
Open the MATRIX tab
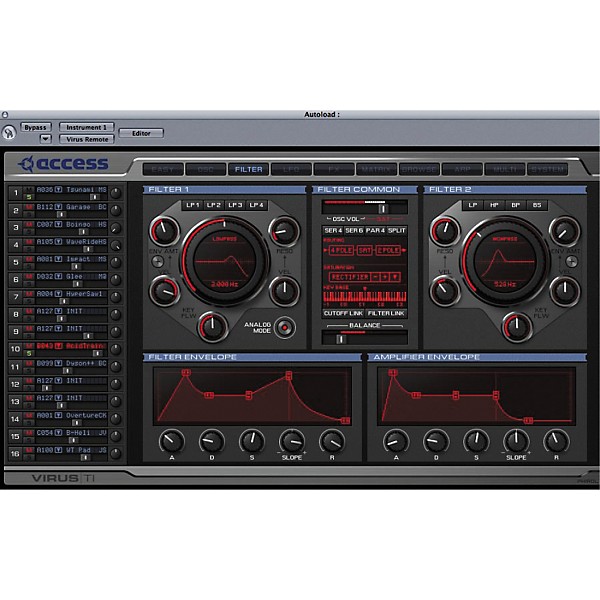pos(377,169)
